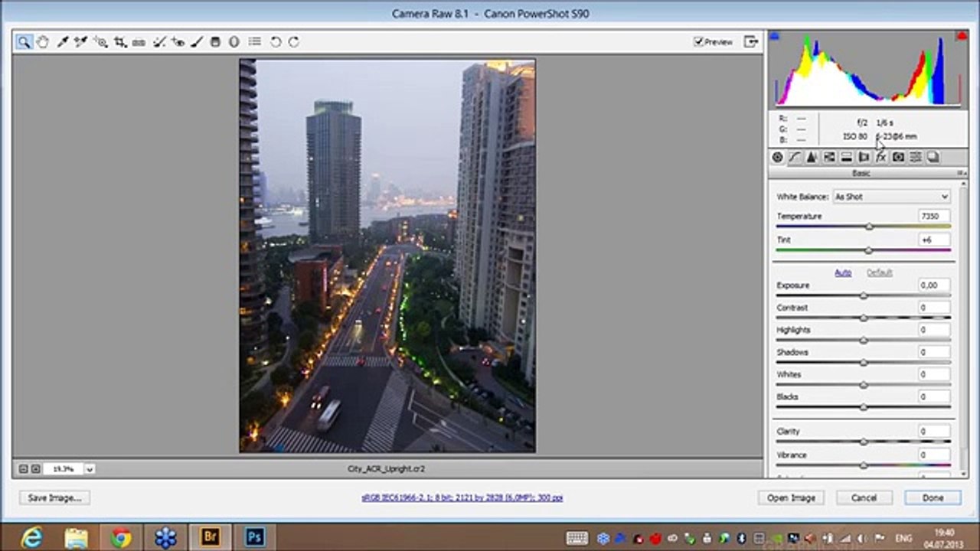Open the Split Toning panel tab
This screenshot has height=551, width=980.
[846, 157]
